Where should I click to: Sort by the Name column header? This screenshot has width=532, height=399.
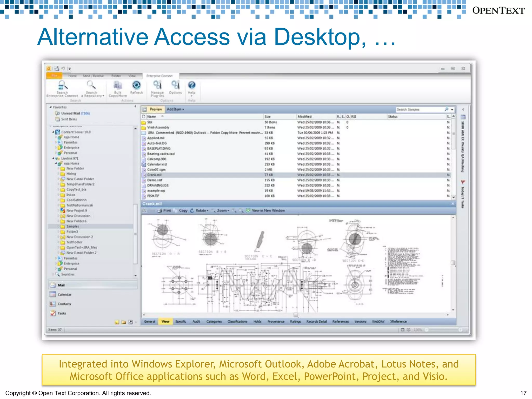coord(205,117)
